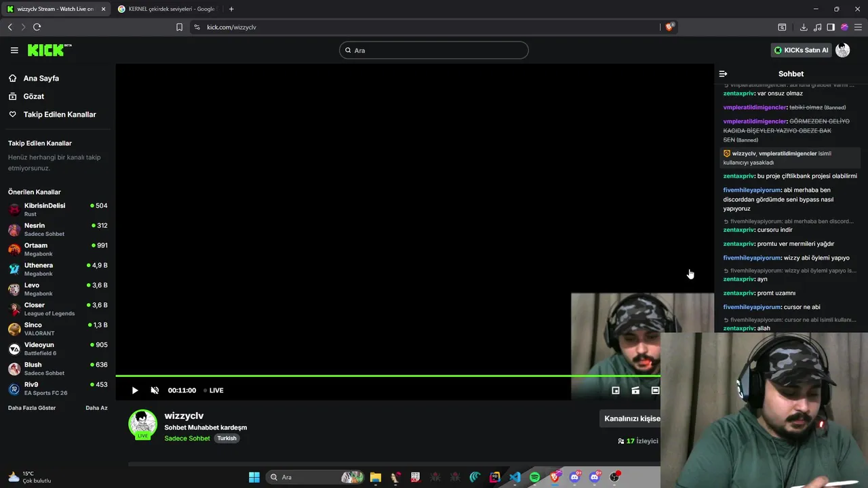Open Windows Start menu
868x488 pixels.
click(254, 477)
